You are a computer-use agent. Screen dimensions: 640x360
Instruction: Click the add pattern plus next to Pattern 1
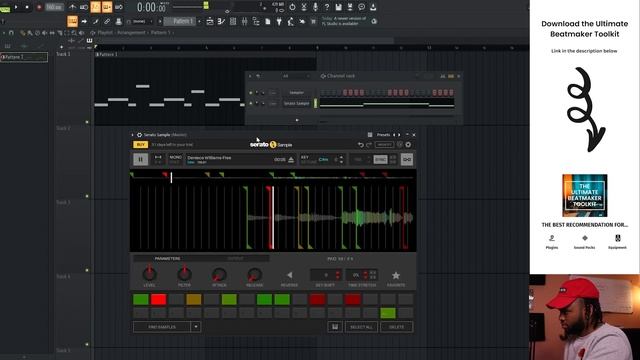pos(200,21)
